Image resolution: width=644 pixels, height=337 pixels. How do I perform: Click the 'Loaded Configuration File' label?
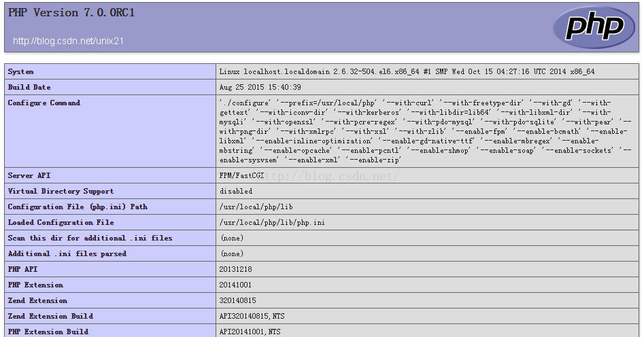coord(61,222)
